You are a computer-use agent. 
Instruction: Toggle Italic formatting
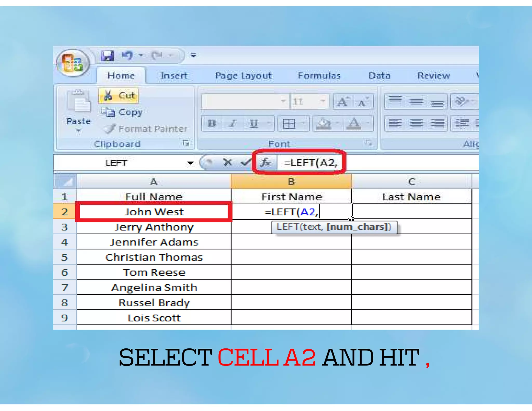233,123
